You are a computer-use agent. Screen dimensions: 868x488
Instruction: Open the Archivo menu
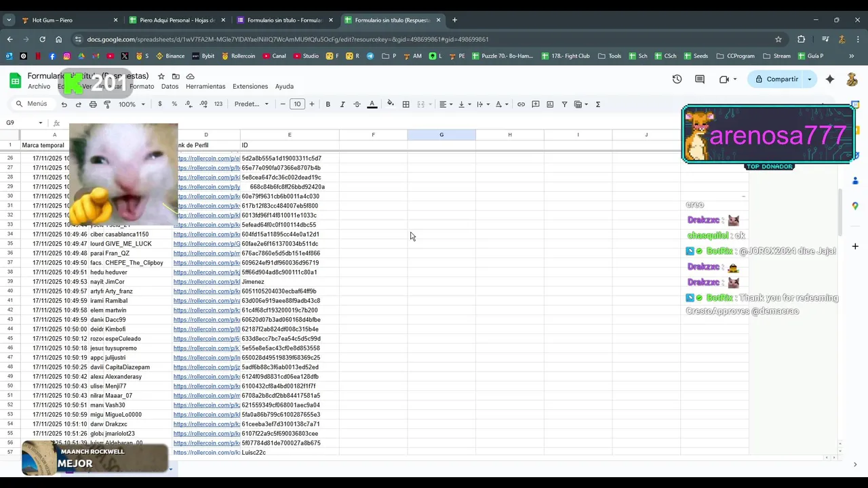point(39,87)
